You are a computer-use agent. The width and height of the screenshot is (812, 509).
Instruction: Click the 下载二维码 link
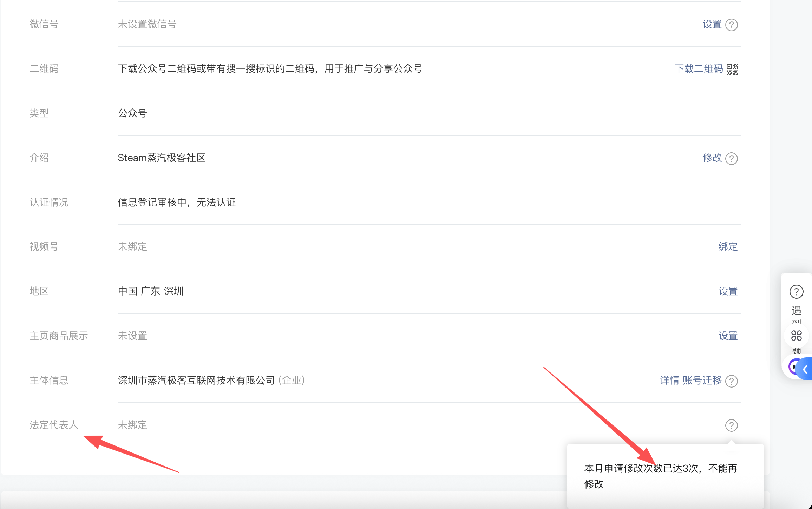(698, 69)
